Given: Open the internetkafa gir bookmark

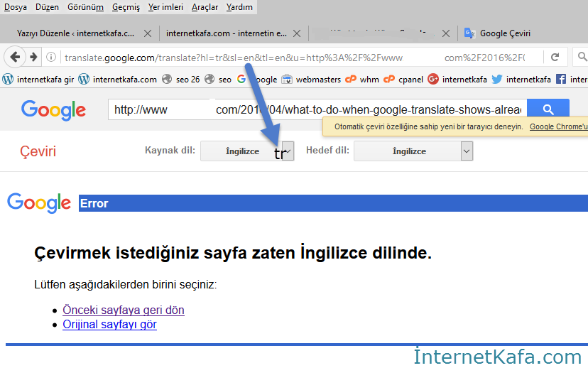Looking at the screenshot, I should 38,79.
